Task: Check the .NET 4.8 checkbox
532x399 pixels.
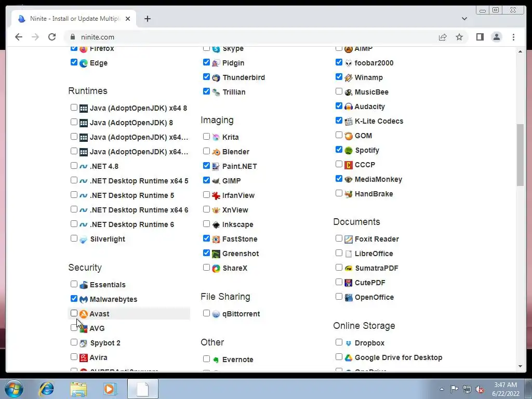Action: (74, 166)
